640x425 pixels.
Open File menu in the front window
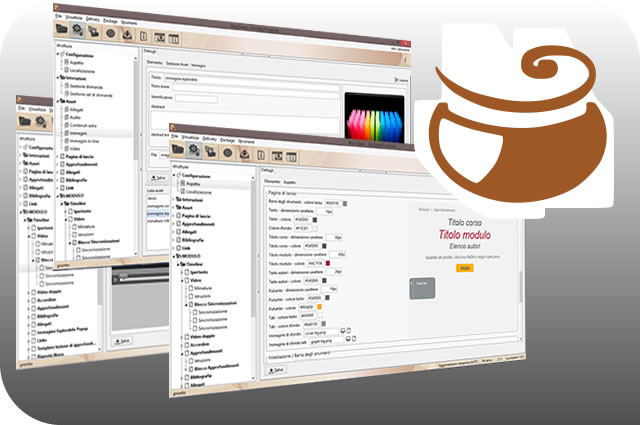tap(175, 136)
